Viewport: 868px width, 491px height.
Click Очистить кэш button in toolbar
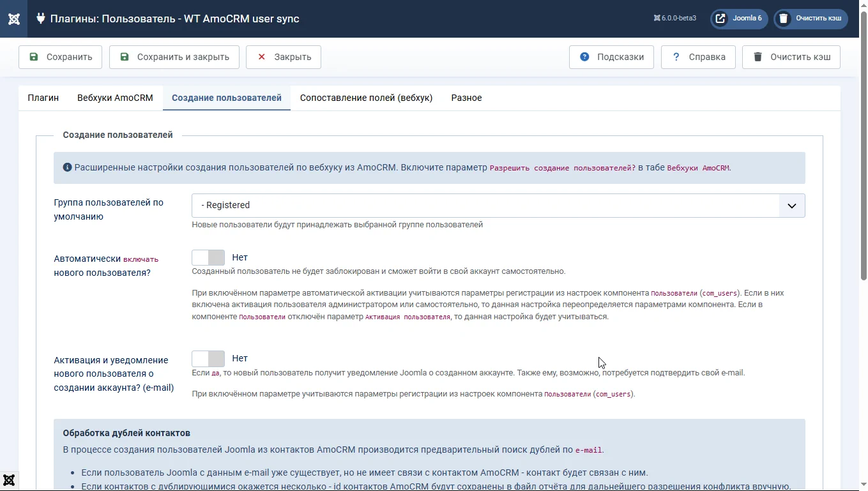tap(791, 57)
